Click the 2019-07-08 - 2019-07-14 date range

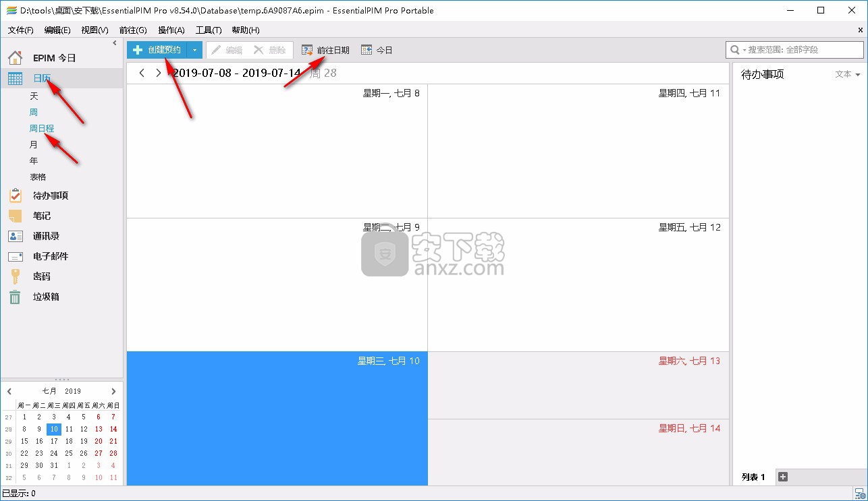pyautogui.click(x=237, y=73)
